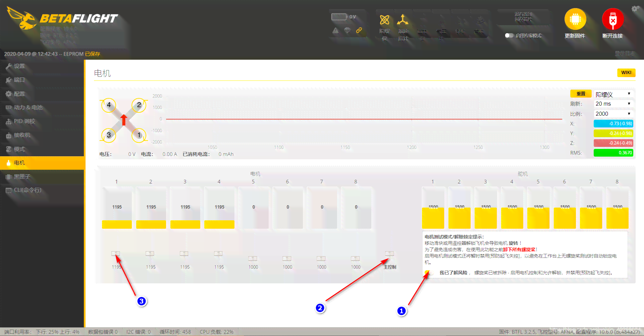Screen dimensions: 644x336
Task: Open the 接收机 receiver tab
Action: point(42,135)
